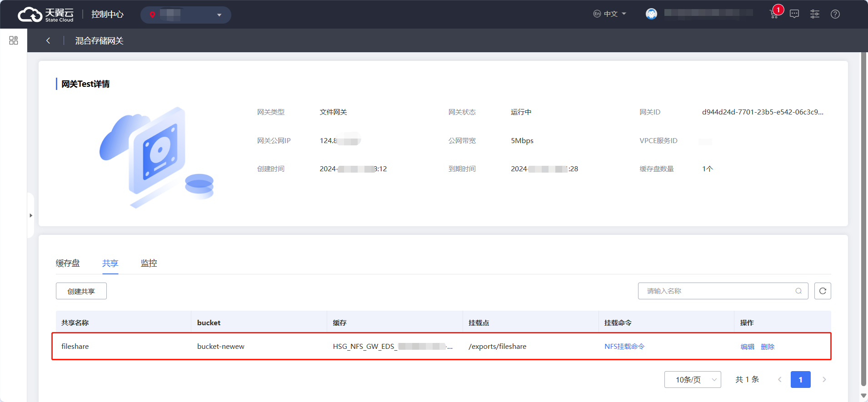The image size is (868, 402).
Task: Expand the collapsed left sidebar
Action: pos(31,215)
